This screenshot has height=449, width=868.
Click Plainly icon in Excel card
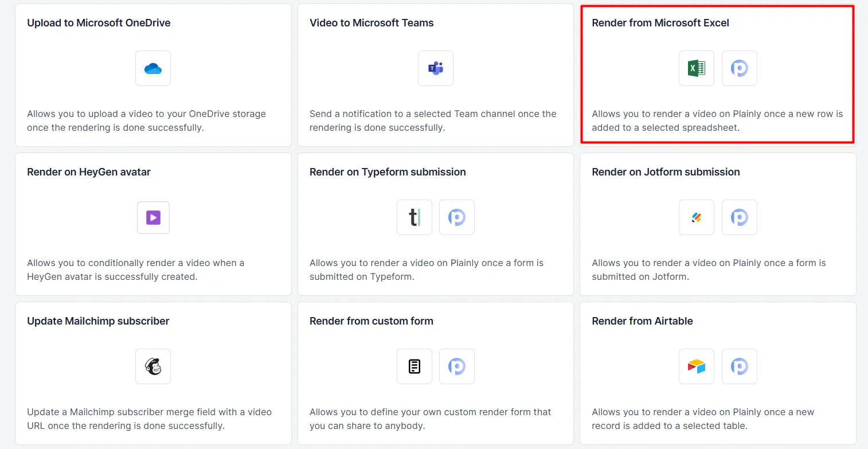point(740,68)
